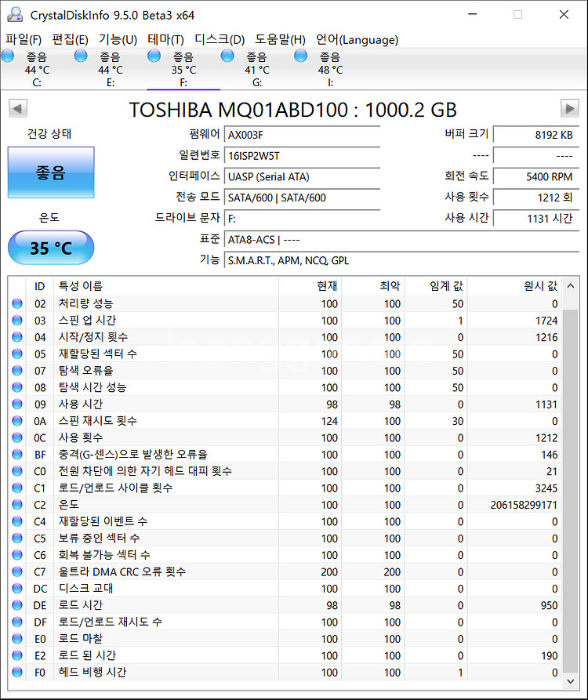Screen dimensions: 588x700
Task: Click status orb of 02 처리량 성능 row
Action: [x=17, y=303]
